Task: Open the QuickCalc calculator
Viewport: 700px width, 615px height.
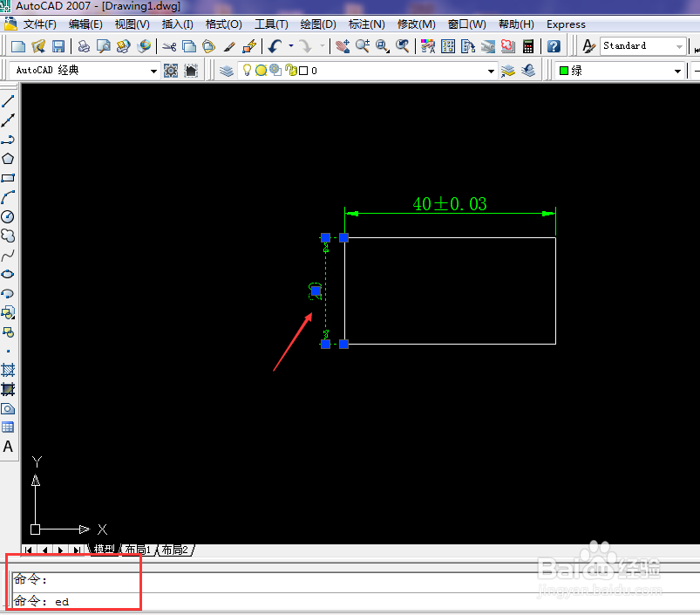Action: (x=528, y=46)
